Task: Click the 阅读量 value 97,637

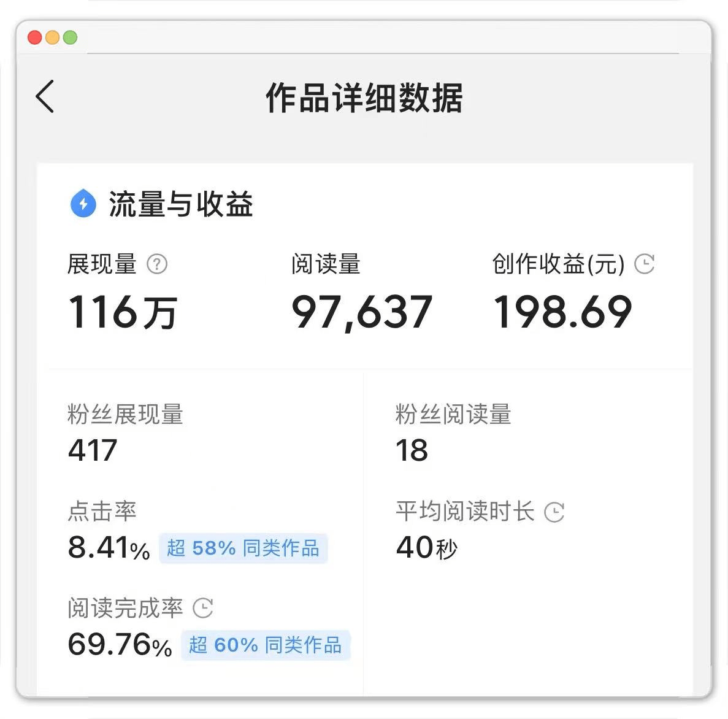Action: click(362, 312)
